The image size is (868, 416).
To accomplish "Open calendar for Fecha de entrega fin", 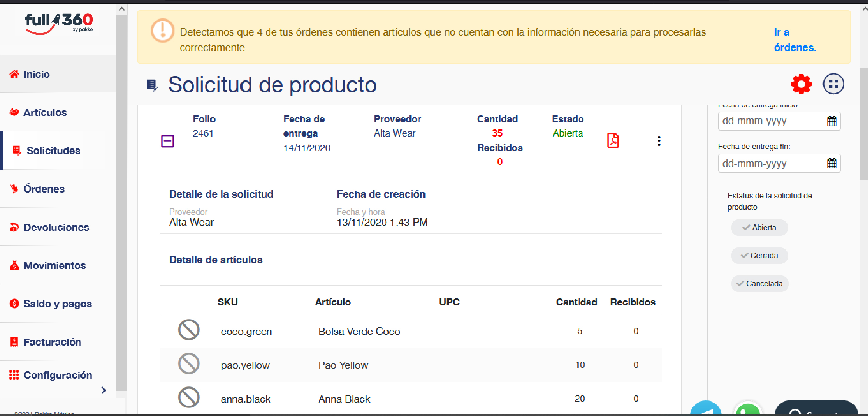I will [831, 163].
